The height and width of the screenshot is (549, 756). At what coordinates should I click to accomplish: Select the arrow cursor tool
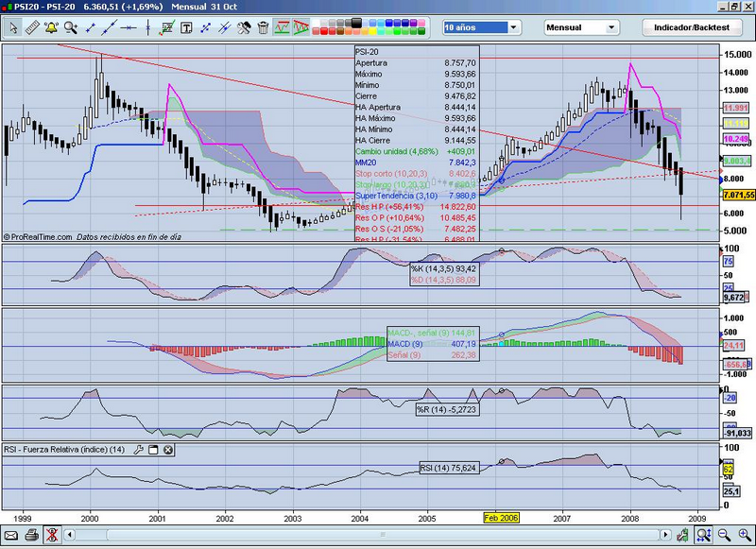14,28
